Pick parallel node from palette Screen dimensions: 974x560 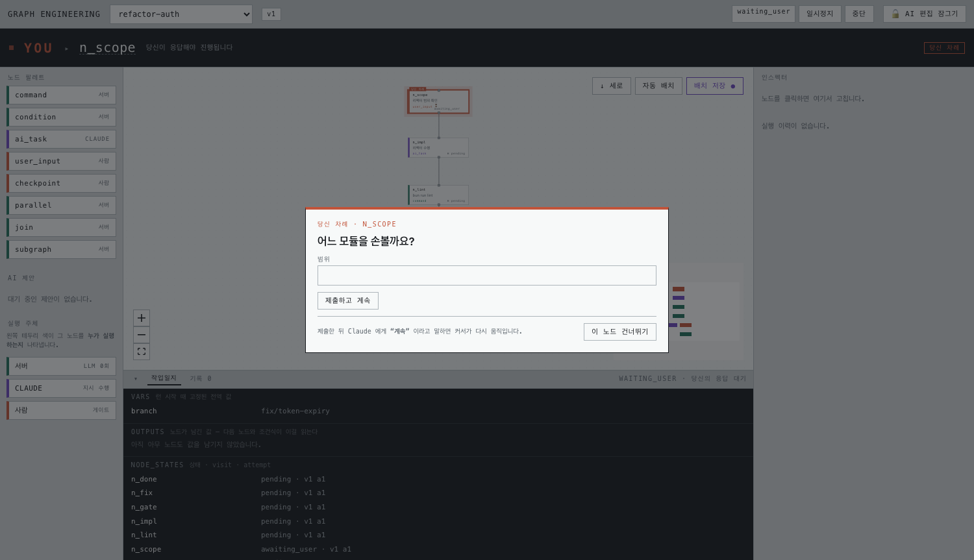[x=62, y=205]
